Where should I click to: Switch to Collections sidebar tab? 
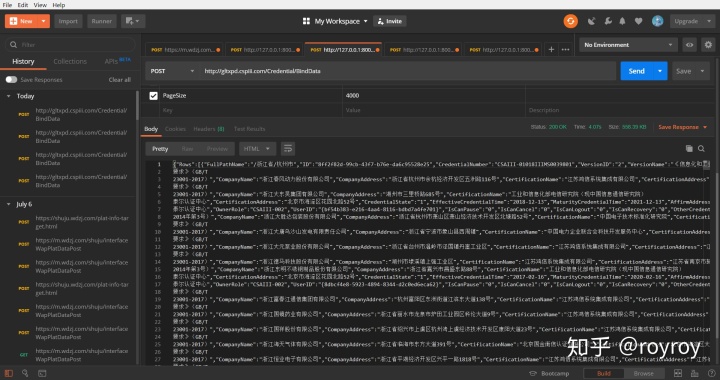[x=70, y=61]
